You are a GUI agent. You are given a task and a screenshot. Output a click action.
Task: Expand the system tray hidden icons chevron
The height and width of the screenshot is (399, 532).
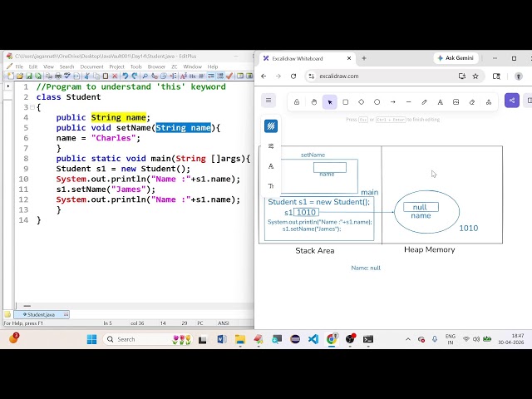click(408, 339)
